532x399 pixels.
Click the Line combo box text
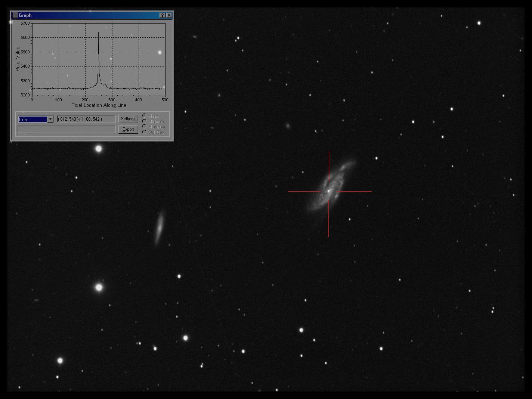pyautogui.click(x=33, y=120)
